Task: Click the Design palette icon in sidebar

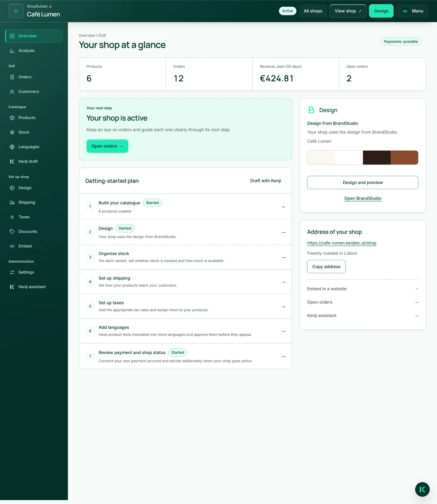Action: point(12,188)
